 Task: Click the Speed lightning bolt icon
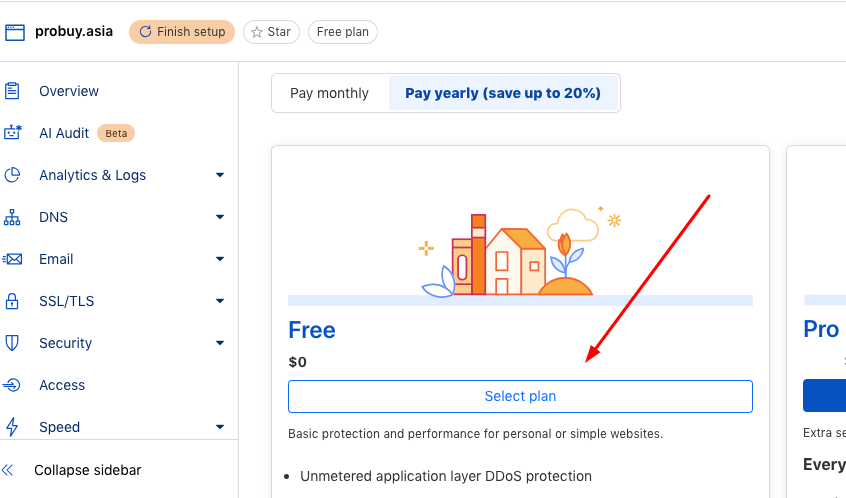coord(12,427)
